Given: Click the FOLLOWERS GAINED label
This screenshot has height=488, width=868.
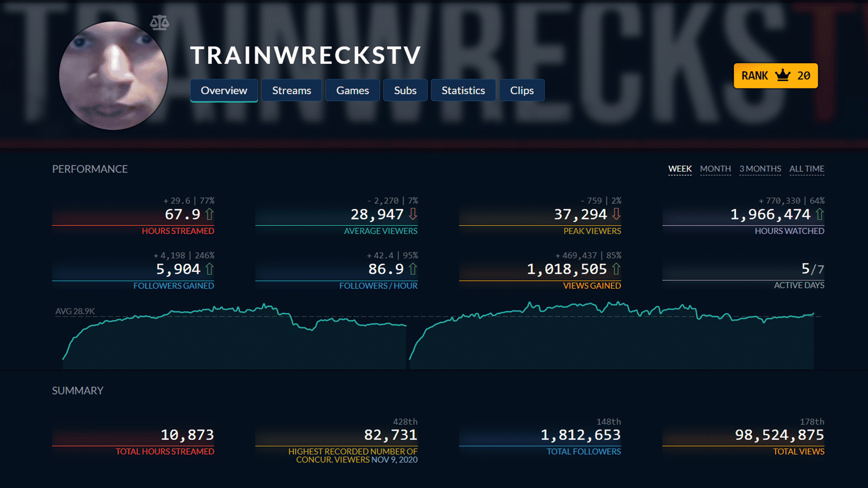Looking at the screenshot, I should 174,286.
